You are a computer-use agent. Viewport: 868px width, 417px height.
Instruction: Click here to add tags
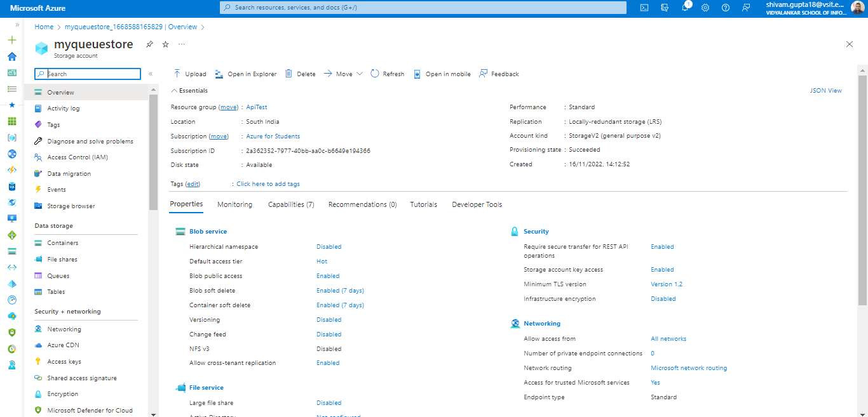point(268,184)
